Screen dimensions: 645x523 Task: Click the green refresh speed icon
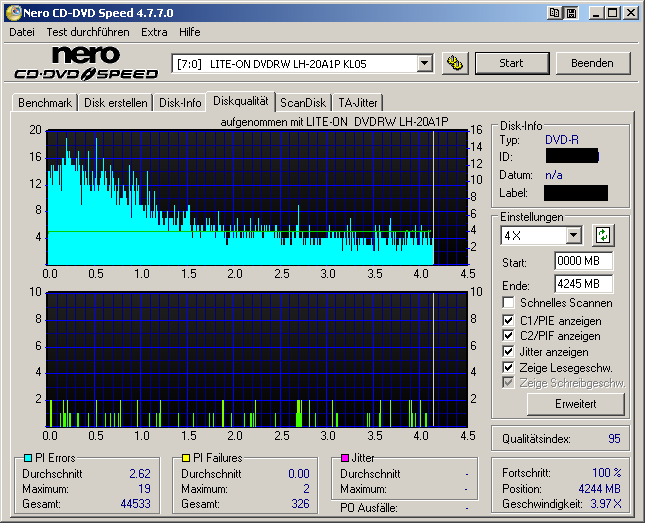click(602, 236)
